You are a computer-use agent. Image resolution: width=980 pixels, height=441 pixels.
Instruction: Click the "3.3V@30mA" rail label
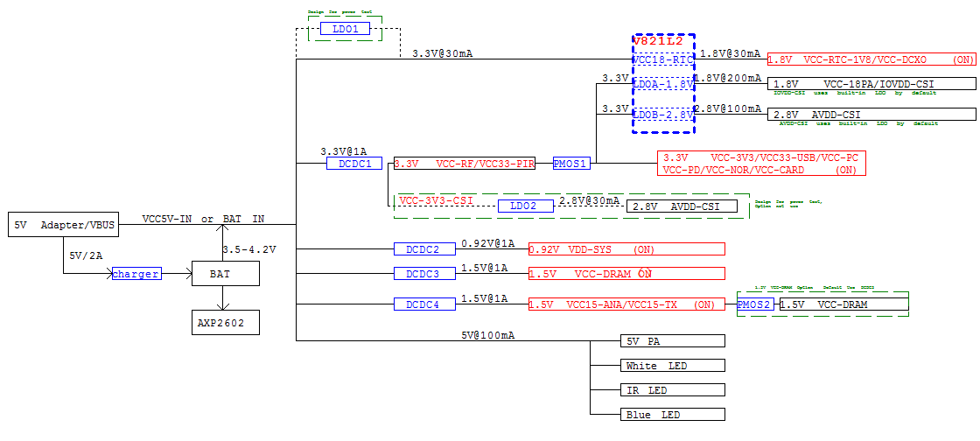click(x=442, y=53)
